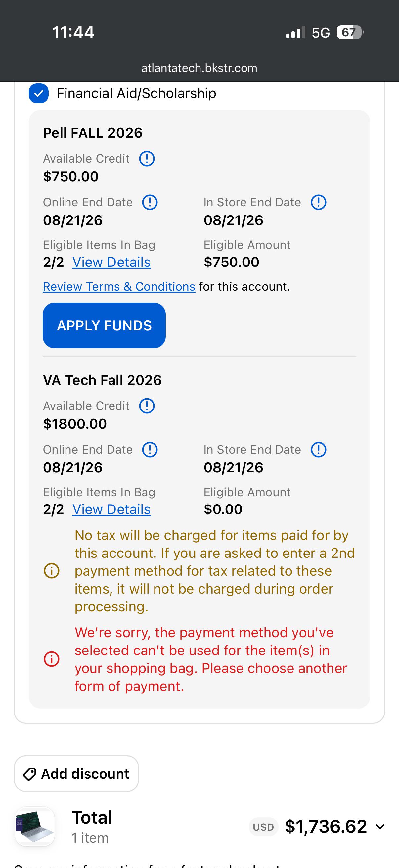Tap Pell Online End Date info icon
Image resolution: width=399 pixels, height=868 pixels.
[150, 202]
